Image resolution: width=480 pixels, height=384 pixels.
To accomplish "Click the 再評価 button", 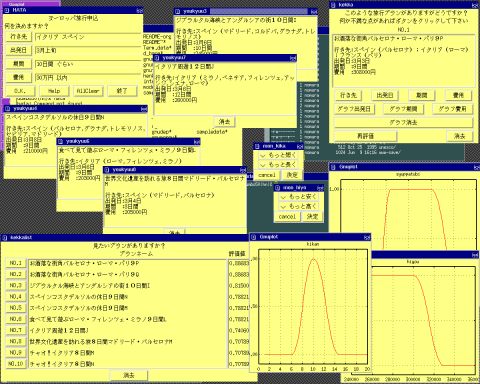I will coord(365,136).
